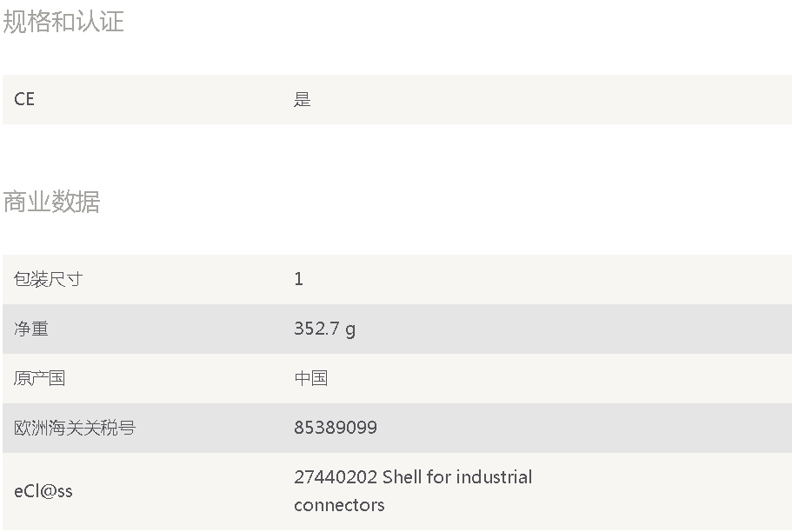Screen dimensions: 792x532
Task: Click the number 27440202 in eCl@ss row
Action: pyautogui.click(x=336, y=477)
